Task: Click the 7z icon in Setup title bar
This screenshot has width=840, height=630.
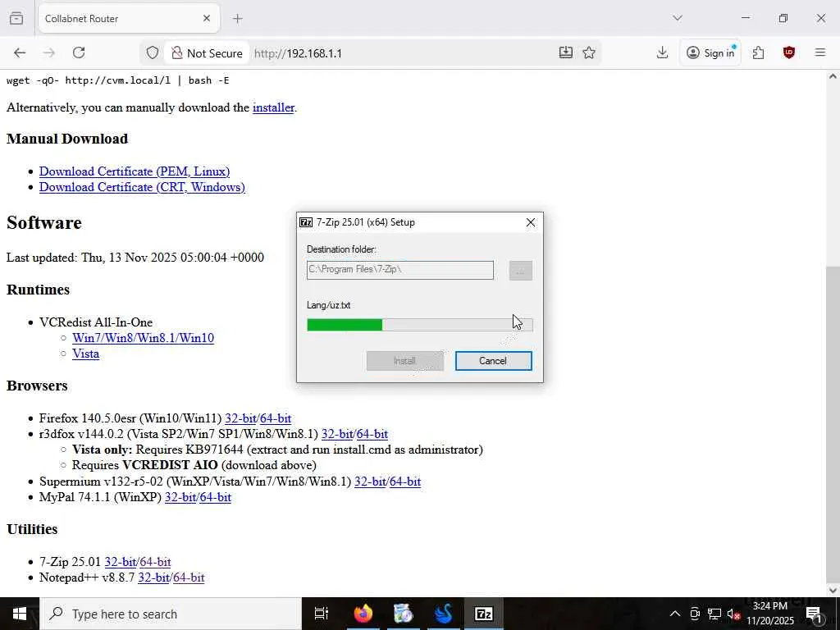Action: click(x=306, y=222)
